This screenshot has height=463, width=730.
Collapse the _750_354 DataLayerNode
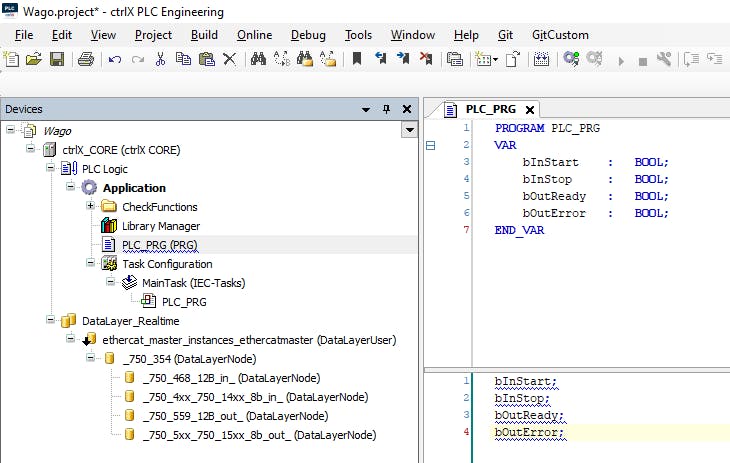pos(90,358)
